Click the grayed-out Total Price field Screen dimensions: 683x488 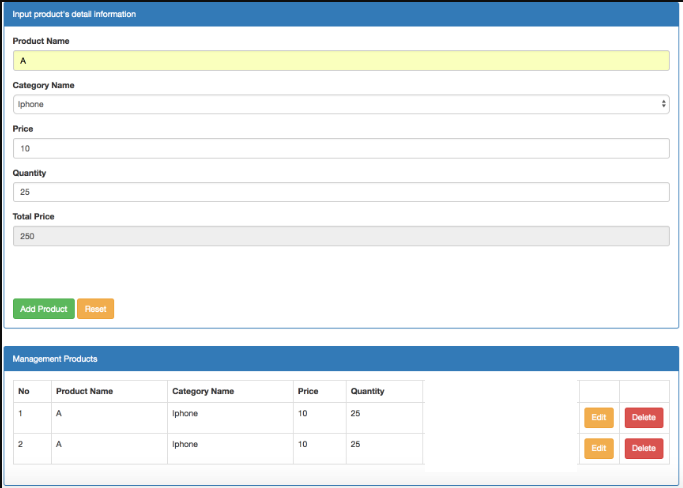340,236
